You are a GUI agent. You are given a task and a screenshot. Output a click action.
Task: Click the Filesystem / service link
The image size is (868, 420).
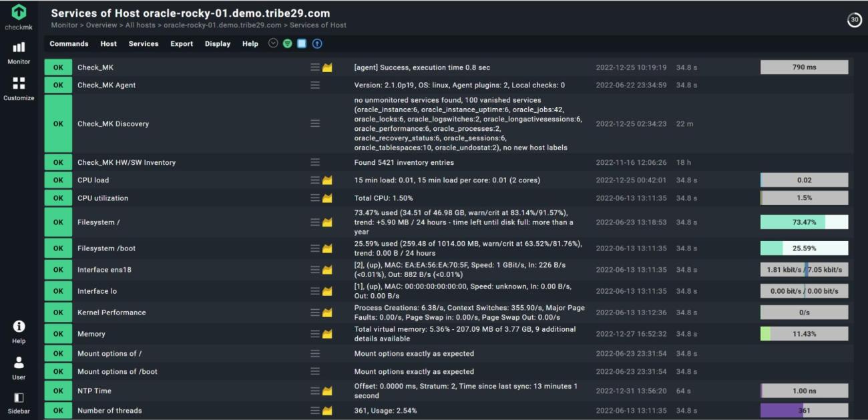click(99, 222)
